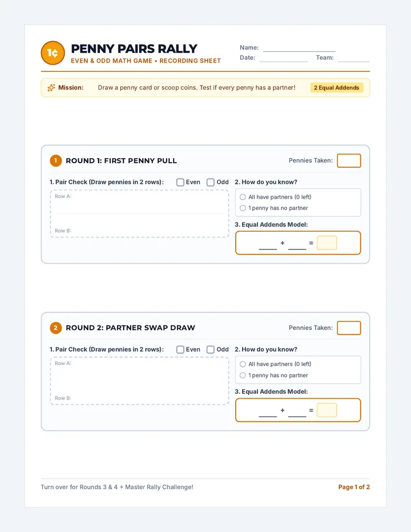Click the 2 Equal Addends badge

coord(337,87)
